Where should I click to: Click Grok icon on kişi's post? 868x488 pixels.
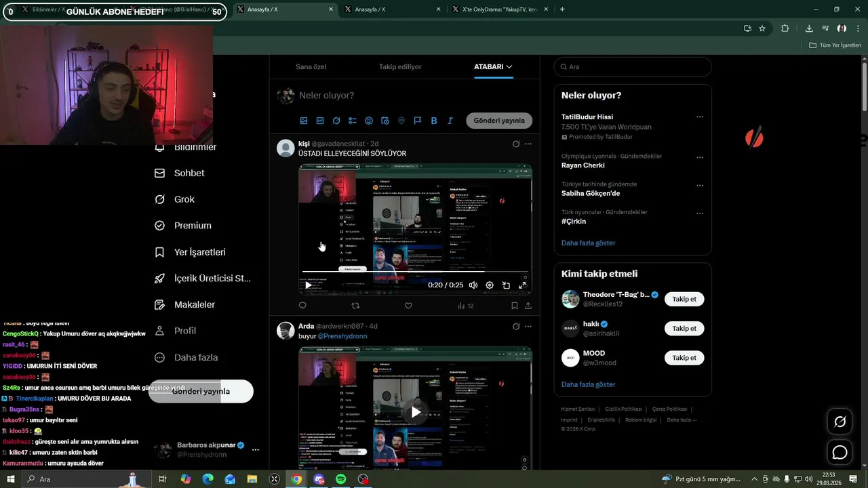(516, 144)
